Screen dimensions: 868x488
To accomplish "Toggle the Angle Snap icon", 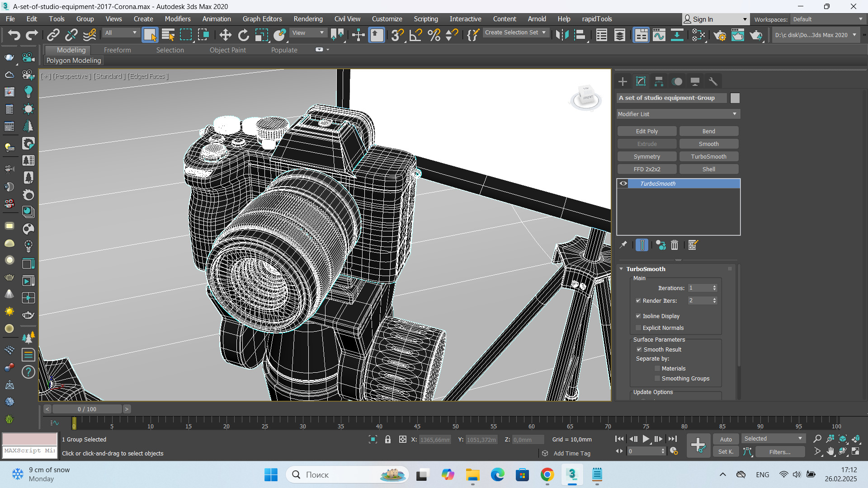I will [x=415, y=35].
